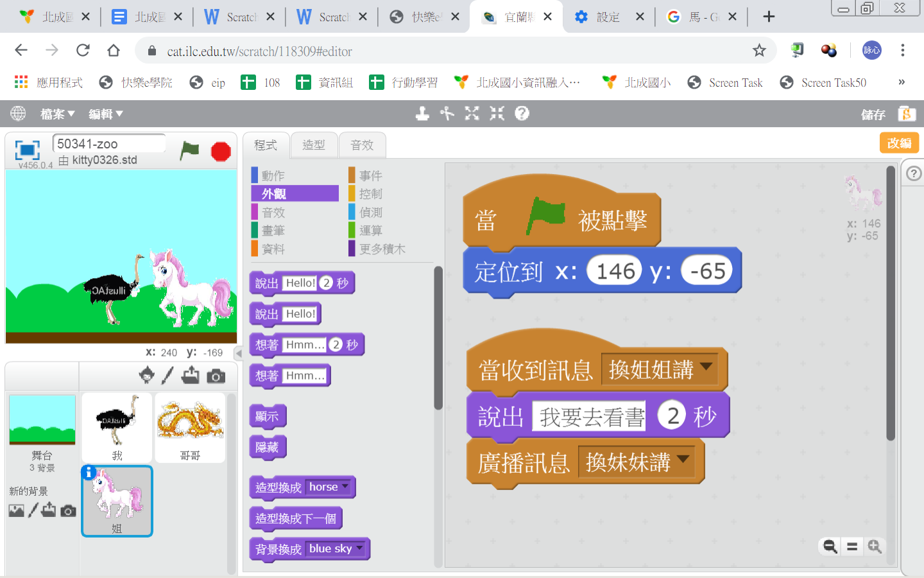Click the scripts area vertical scrollbar
924x578 pixels.
(891, 302)
